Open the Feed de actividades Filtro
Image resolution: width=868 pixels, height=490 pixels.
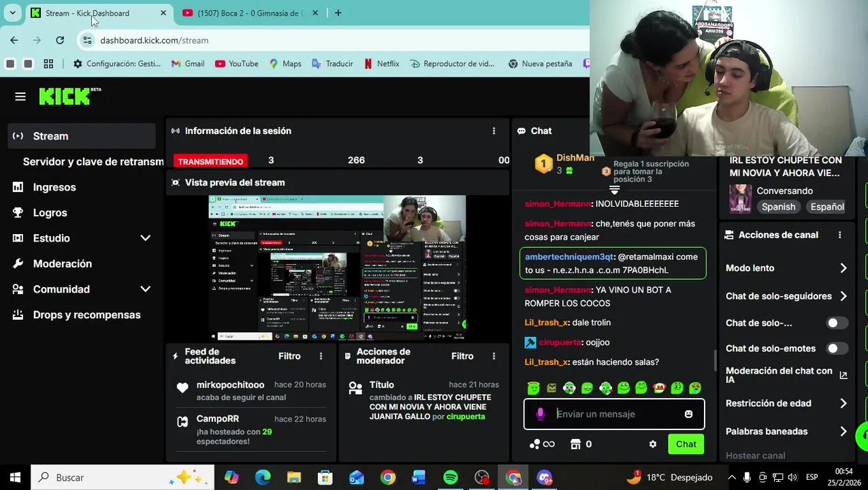pyautogui.click(x=289, y=356)
